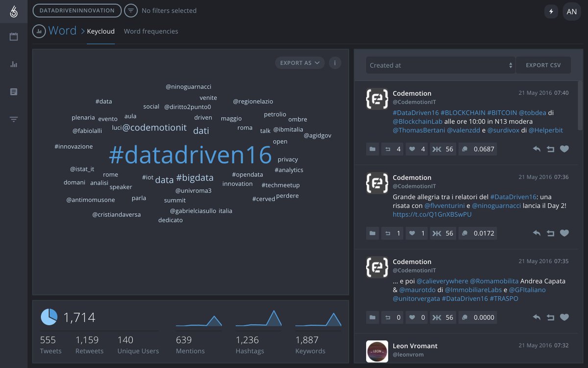Click the lightning bolt icon in the header

[551, 11]
